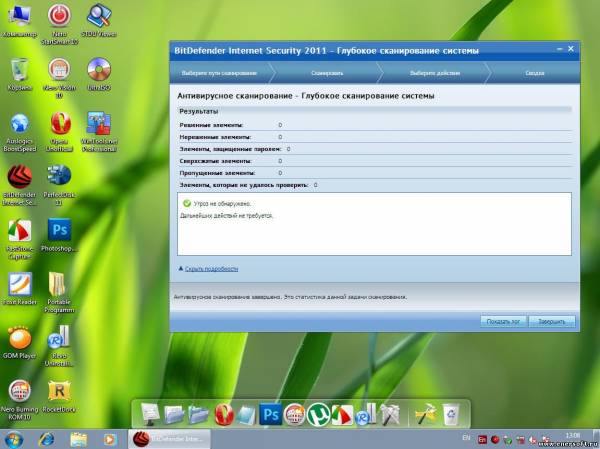The height and width of the screenshot is (449, 600).
Task: Click the notepad icon in the RocketDock
Action: coord(246,415)
